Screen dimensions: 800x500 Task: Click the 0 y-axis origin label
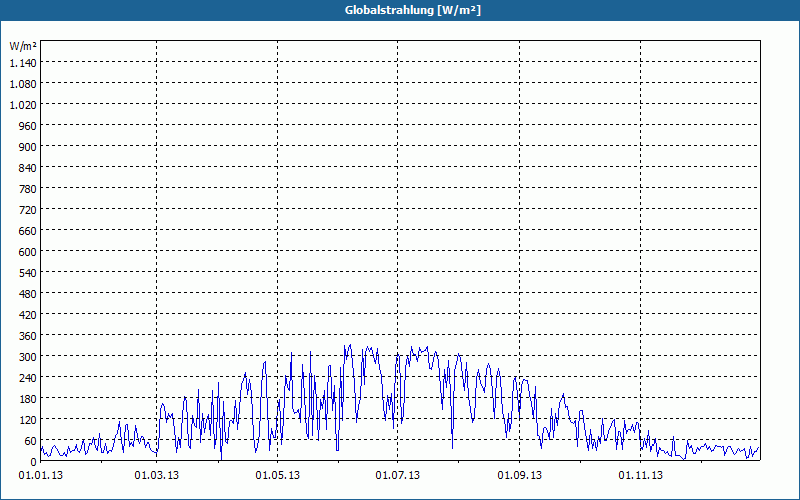pos(34,462)
